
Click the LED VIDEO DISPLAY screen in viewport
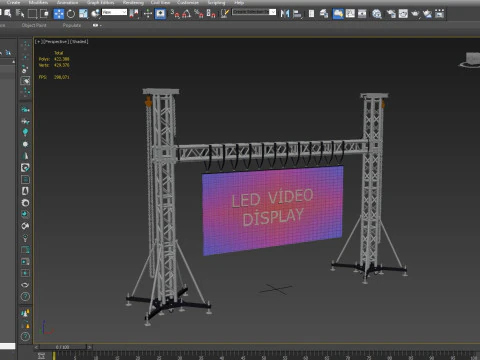[273, 210]
